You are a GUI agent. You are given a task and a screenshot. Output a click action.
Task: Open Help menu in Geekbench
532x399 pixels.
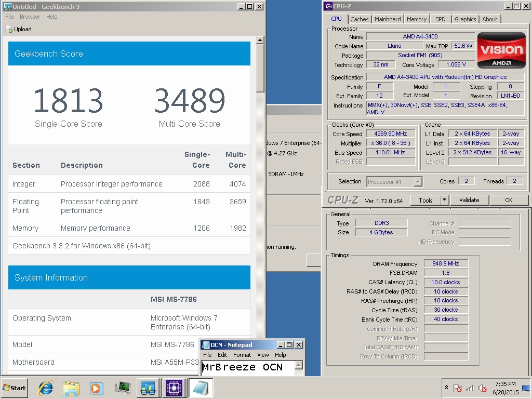(x=51, y=17)
